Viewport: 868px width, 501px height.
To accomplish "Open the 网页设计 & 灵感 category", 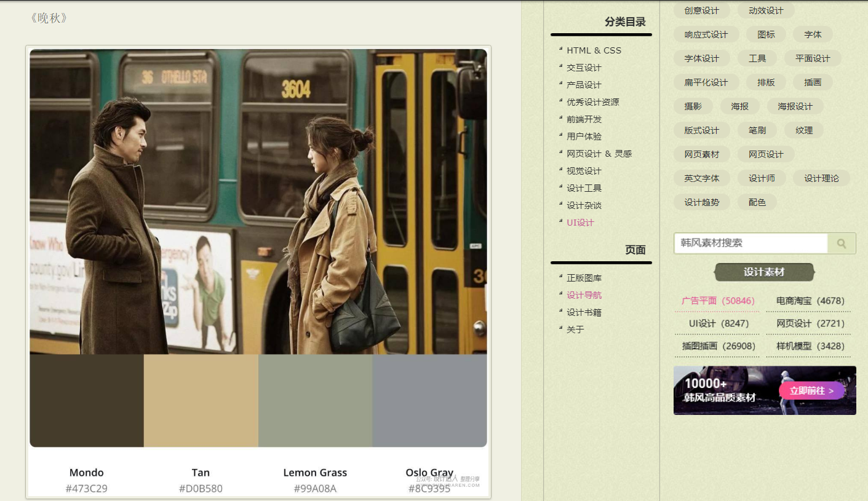I will coord(599,154).
